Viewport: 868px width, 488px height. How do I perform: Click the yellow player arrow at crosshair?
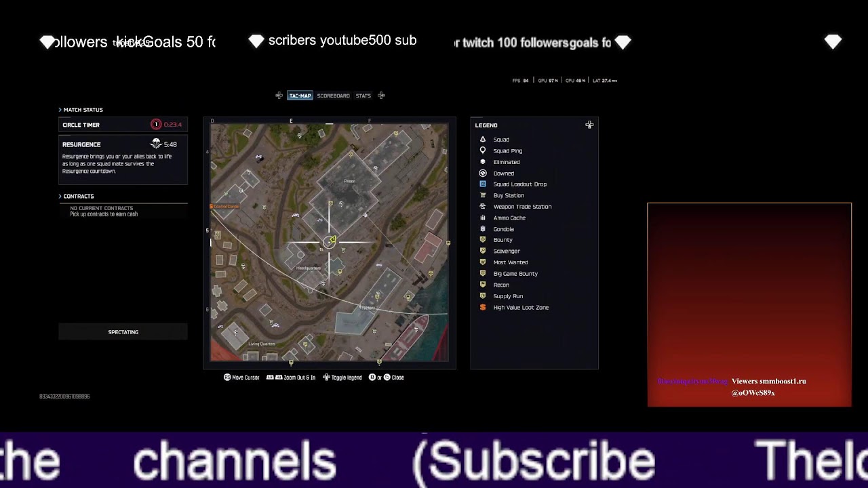pyautogui.click(x=332, y=239)
